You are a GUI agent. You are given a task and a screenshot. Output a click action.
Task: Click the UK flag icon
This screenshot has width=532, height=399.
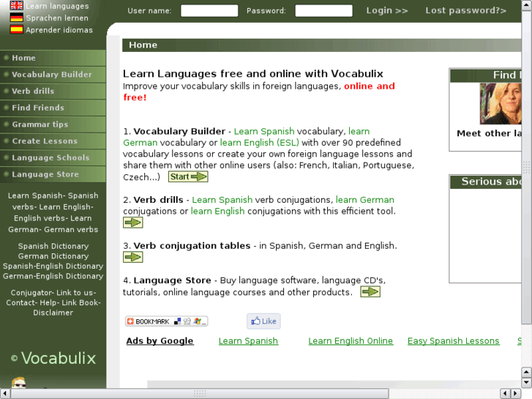pyautogui.click(x=16, y=5)
